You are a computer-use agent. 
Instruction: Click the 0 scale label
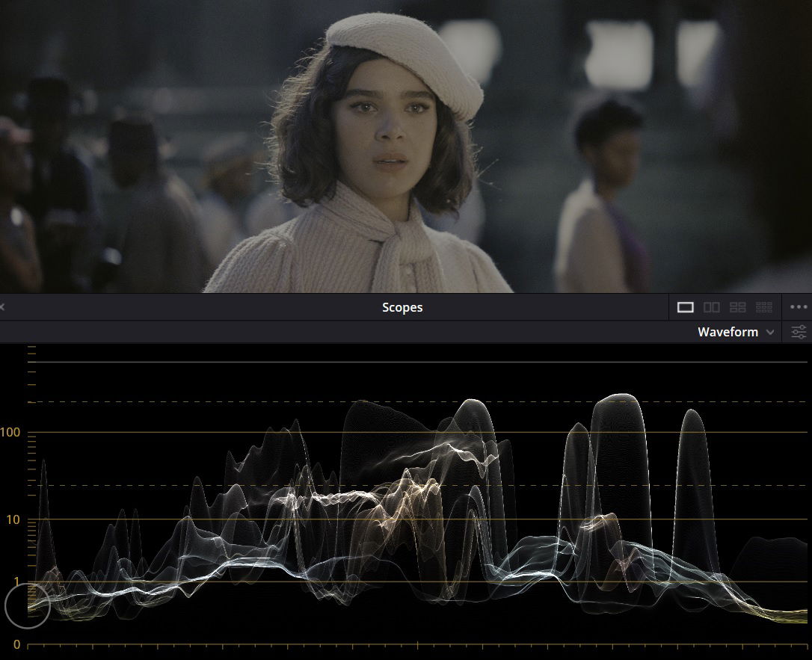click(16, 644)
